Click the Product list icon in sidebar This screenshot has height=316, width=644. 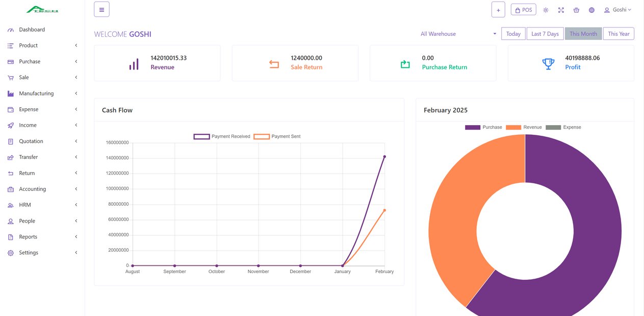pos(11,45)
